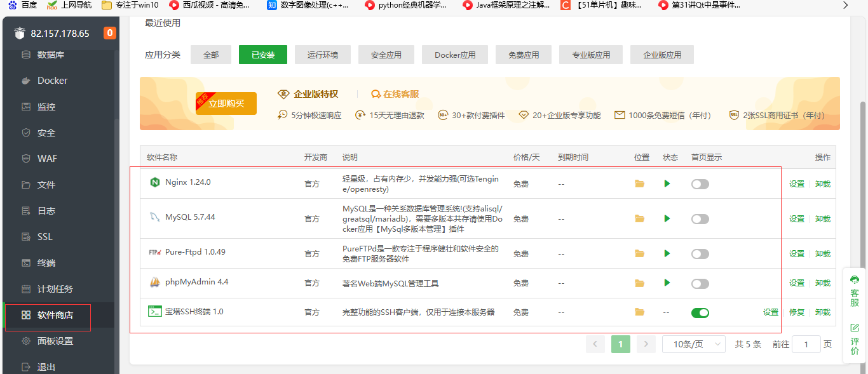Click the phpMyAdmin status play icon
Image resolution: width=868 pixels, height=374 pixels.
667,283
